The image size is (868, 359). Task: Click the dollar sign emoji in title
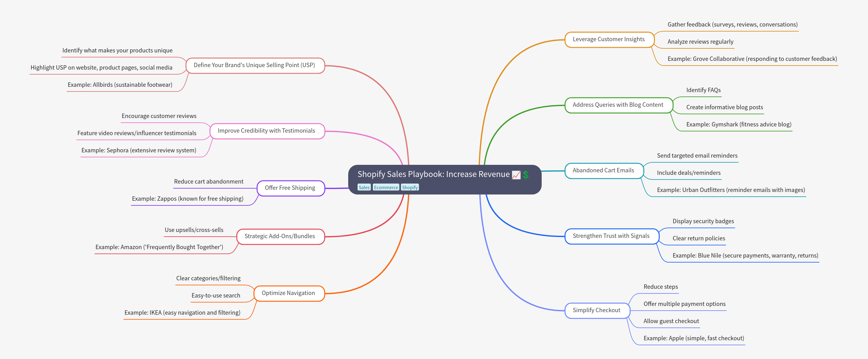coord(526,175)
